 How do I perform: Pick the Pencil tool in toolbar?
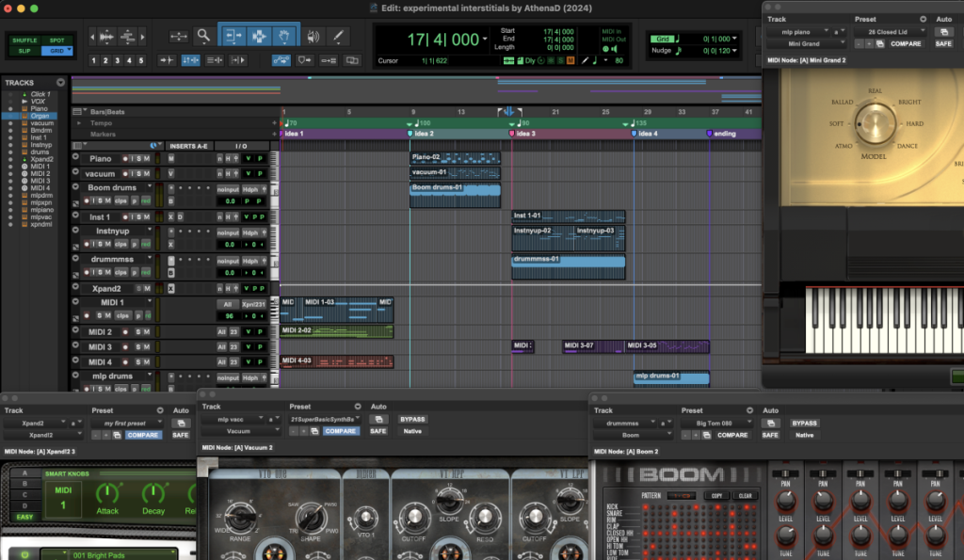click(337, 37)
